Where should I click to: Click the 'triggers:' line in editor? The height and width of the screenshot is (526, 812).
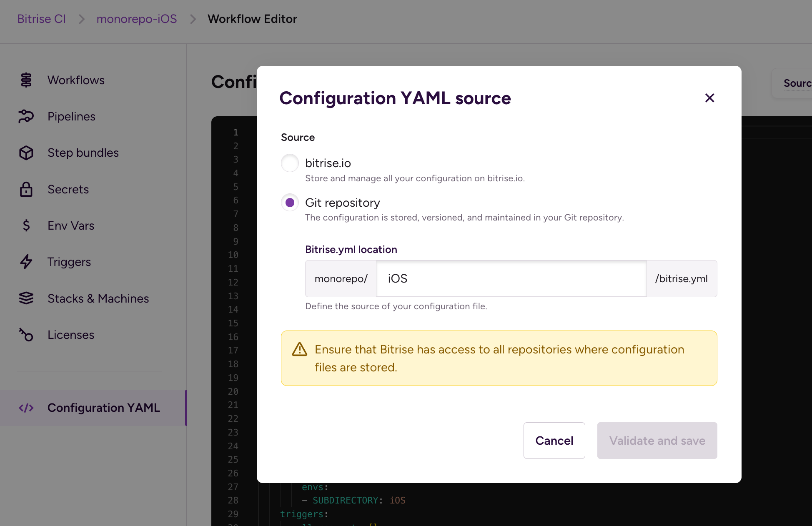pyautogui.click(x=304, y=514)
